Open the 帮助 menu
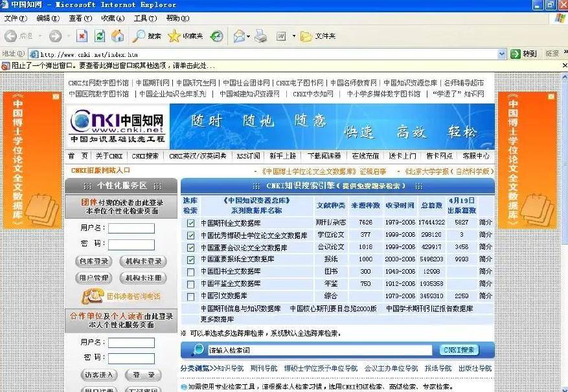The width and height of the screenshot is (568, 392). pos(177,18)
